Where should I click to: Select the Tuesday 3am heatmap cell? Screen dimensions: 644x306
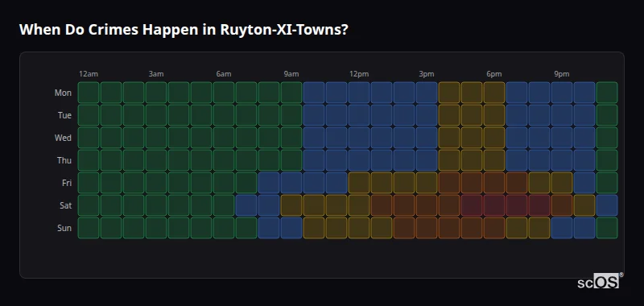(x=156, y=115)
